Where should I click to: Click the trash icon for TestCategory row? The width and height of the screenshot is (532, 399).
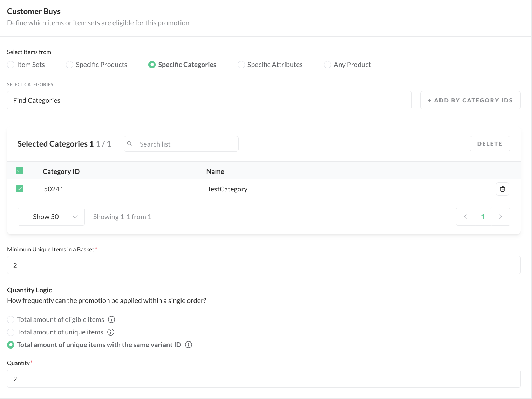(x=502, y=189)
